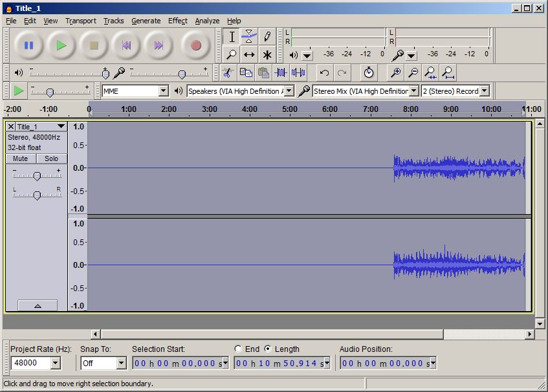Open the Snap To dropdown
548x392 pixels.
(121, 364)
